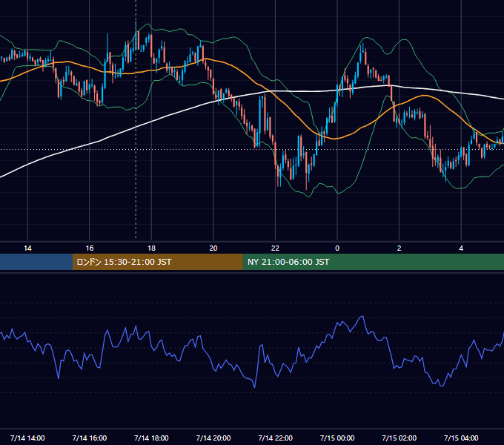
Task: Click the 7/15 04:00 label on the oscillator axis
Action: click(461, 438)
